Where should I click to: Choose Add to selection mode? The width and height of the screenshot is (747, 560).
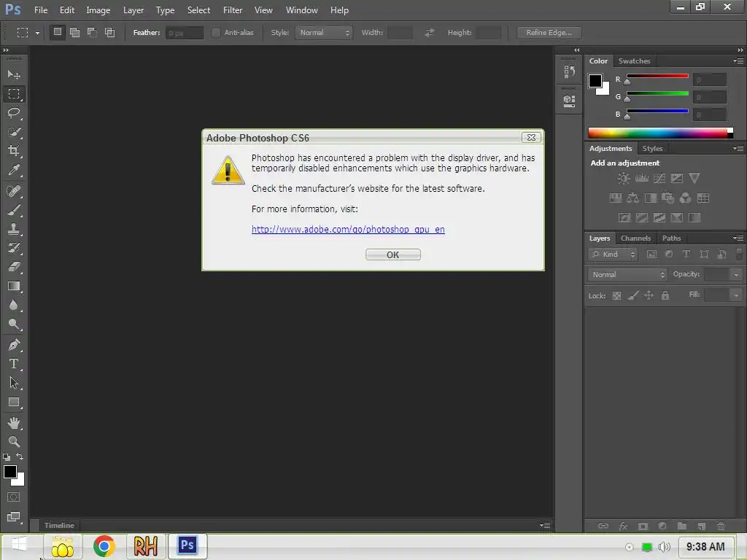click(75, 32)
